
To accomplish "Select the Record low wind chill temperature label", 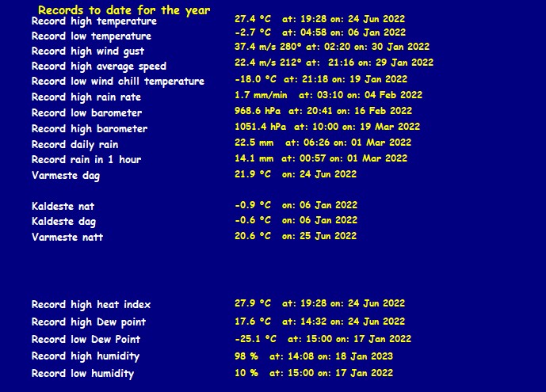I will 117,82.
